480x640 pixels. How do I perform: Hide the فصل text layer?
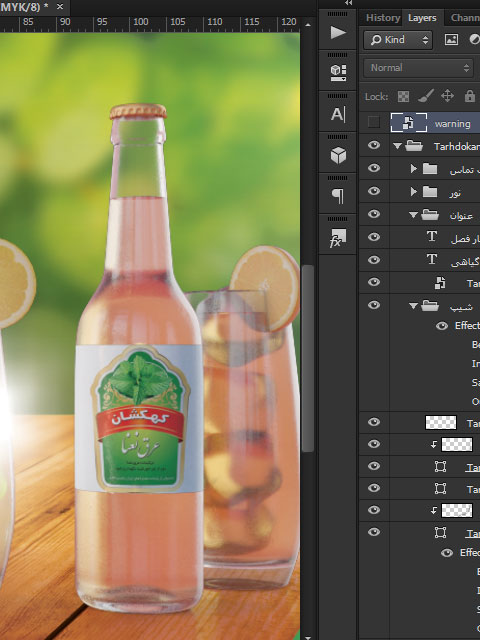coord(374,237)
